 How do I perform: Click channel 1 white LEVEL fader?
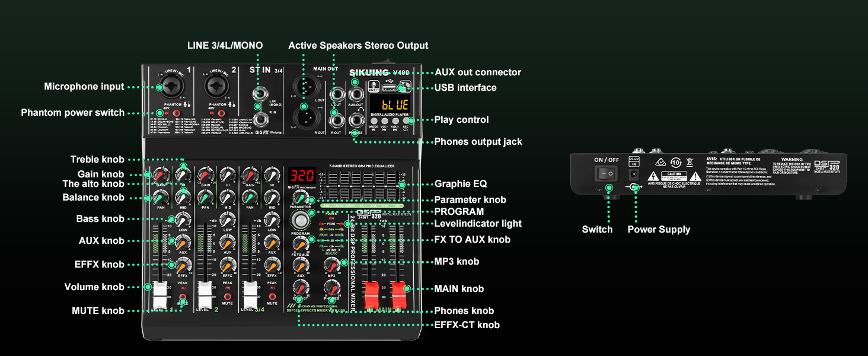pyautogui.click(x=159, y=294)
